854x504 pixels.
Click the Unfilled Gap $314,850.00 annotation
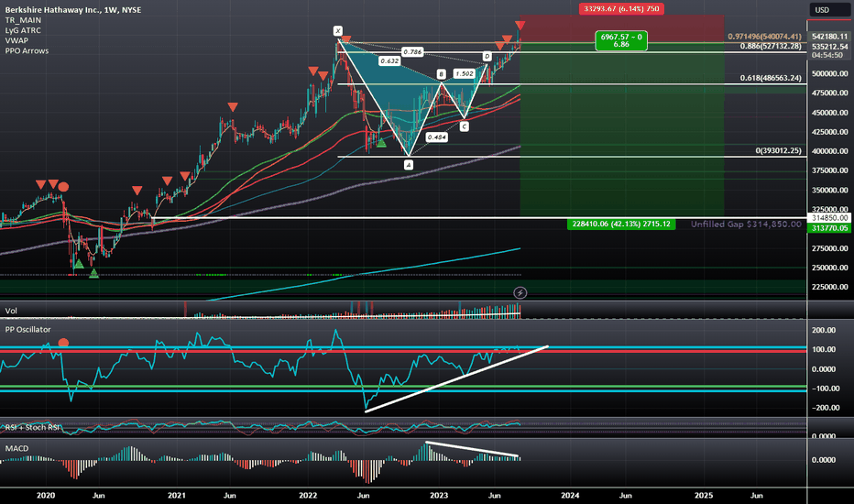click(x=746, y=224)
